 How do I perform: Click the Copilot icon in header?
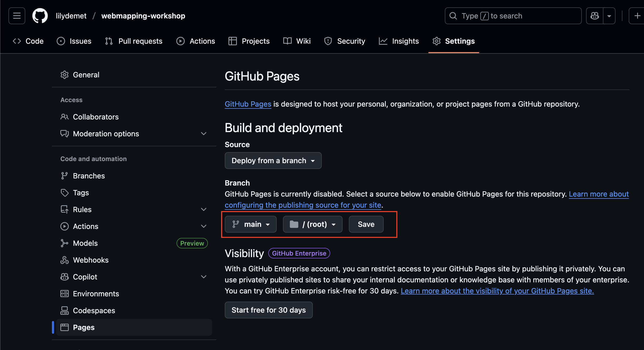(x=595, y=16)
